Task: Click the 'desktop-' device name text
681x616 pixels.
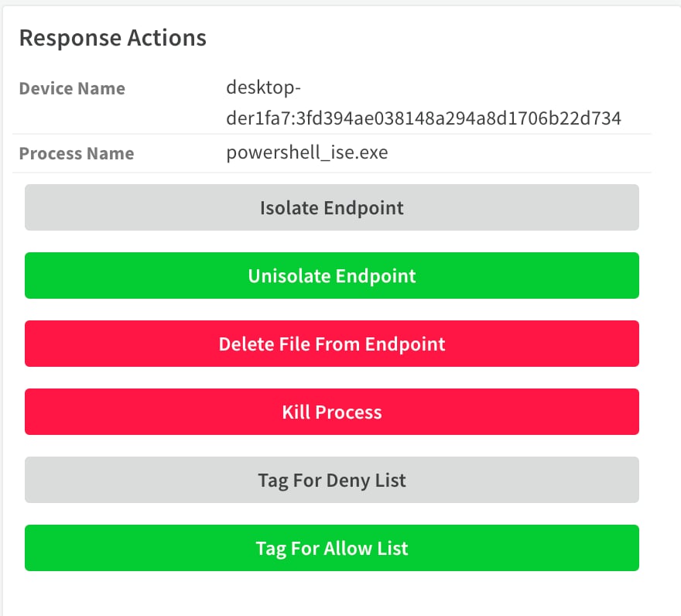Action: [264, 87]
